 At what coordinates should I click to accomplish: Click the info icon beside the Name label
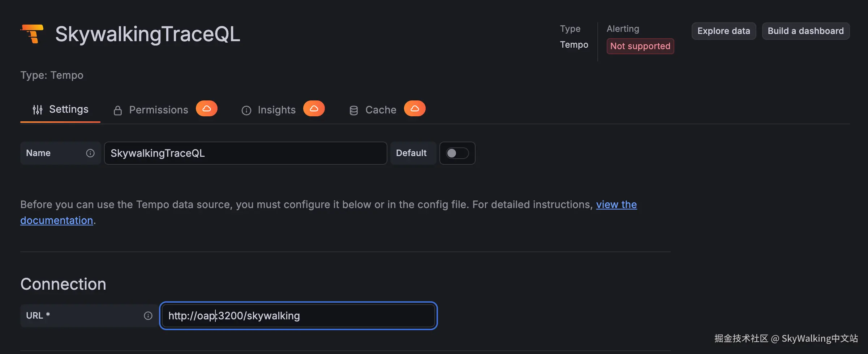click(x=90, y=153)
